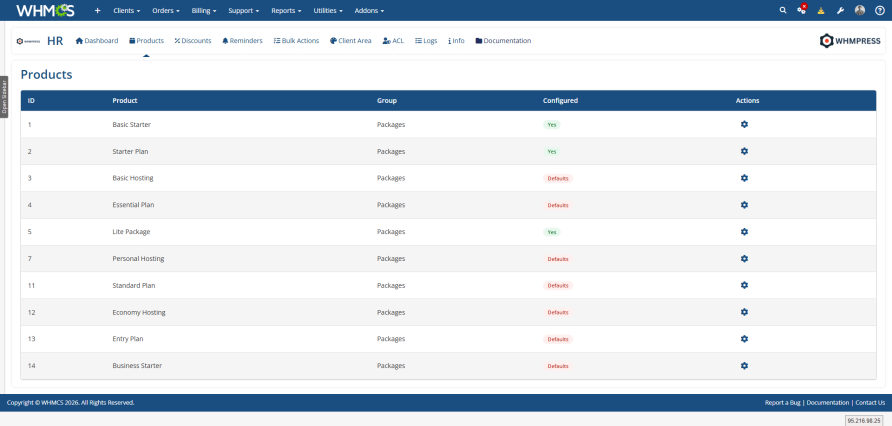The height and width of the screenshot is (426, 892).
Task: Expand the Billing dropdown menu
Action: pos(204,10)
